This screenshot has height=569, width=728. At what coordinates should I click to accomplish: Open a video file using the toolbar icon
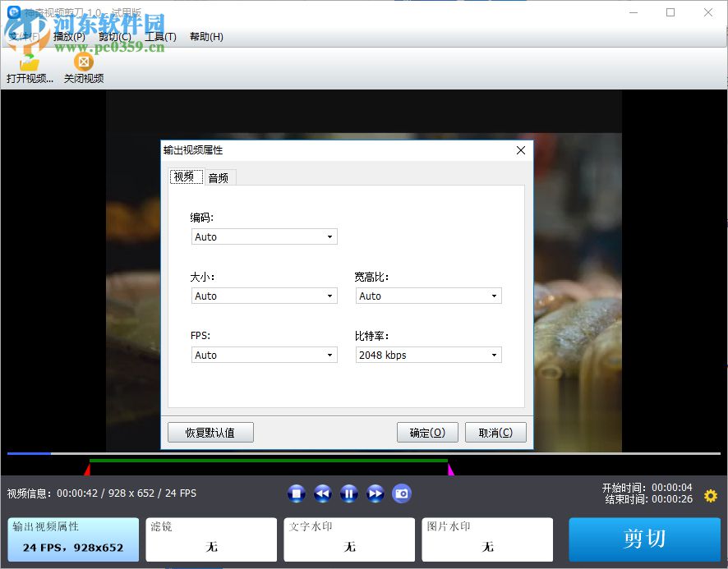tap(30, 68)
